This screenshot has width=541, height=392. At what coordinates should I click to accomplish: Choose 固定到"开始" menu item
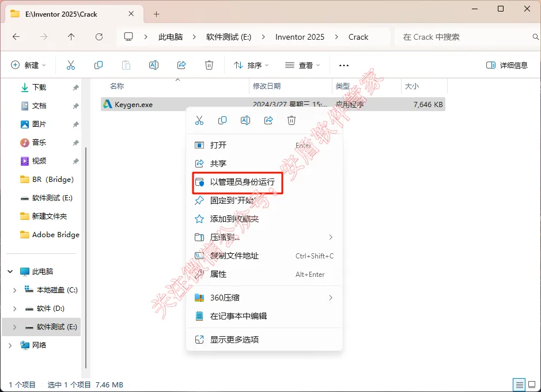(264, 200)
